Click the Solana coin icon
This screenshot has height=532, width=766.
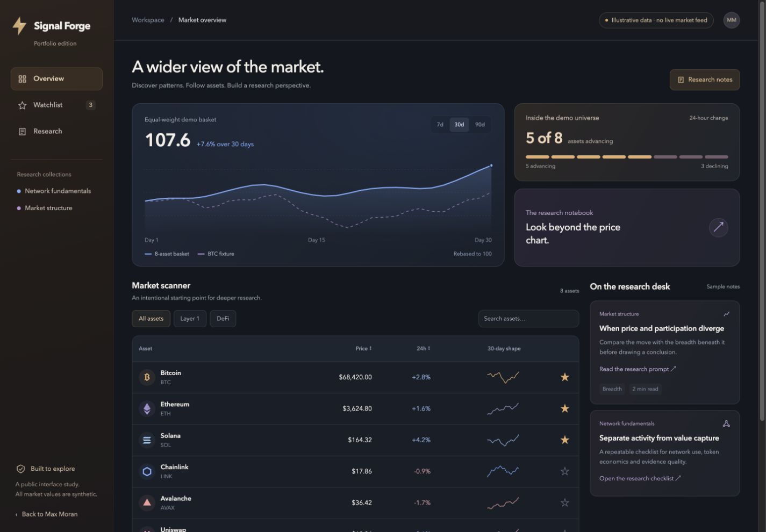(x=147, y=440)
